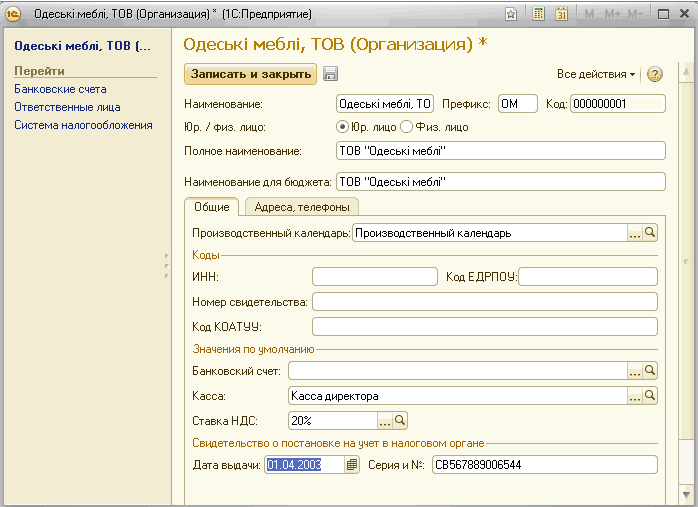Open the Система налогообложения link
The image size is (698, 507).
[x=83, y=125]
